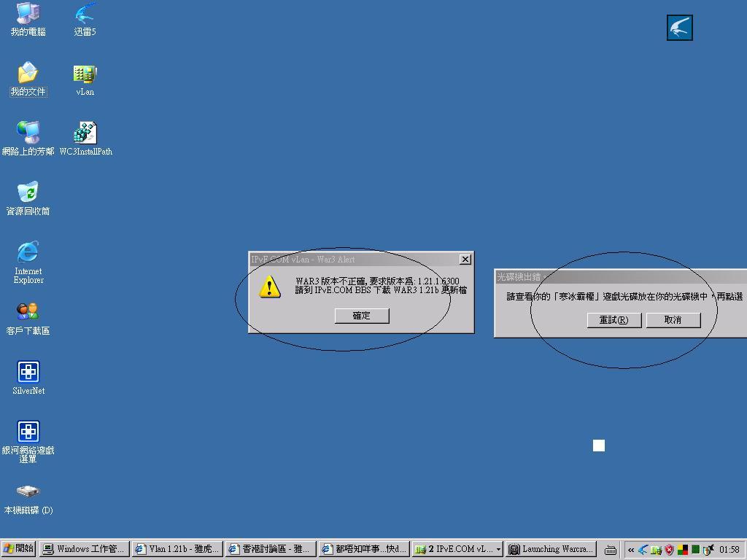The width and height of the screenshot is (747, 560).
Task: Launch Internet Explorer from the desktop
Action: (28, 253)
